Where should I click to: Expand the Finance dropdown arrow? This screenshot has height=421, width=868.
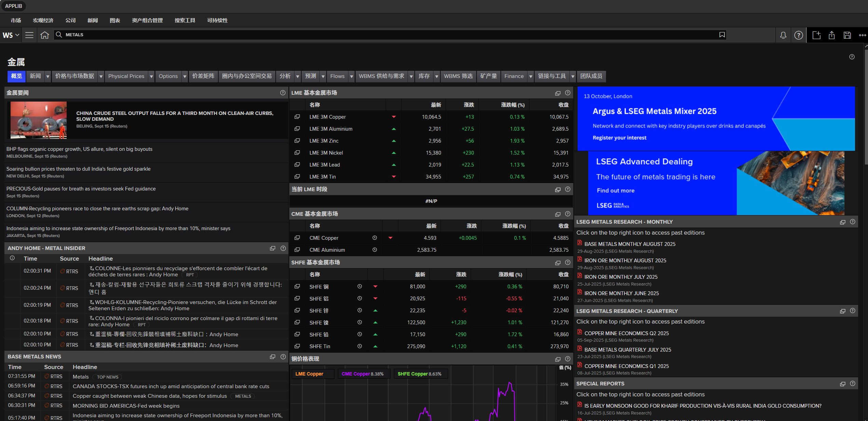click(x=531, y=76)
